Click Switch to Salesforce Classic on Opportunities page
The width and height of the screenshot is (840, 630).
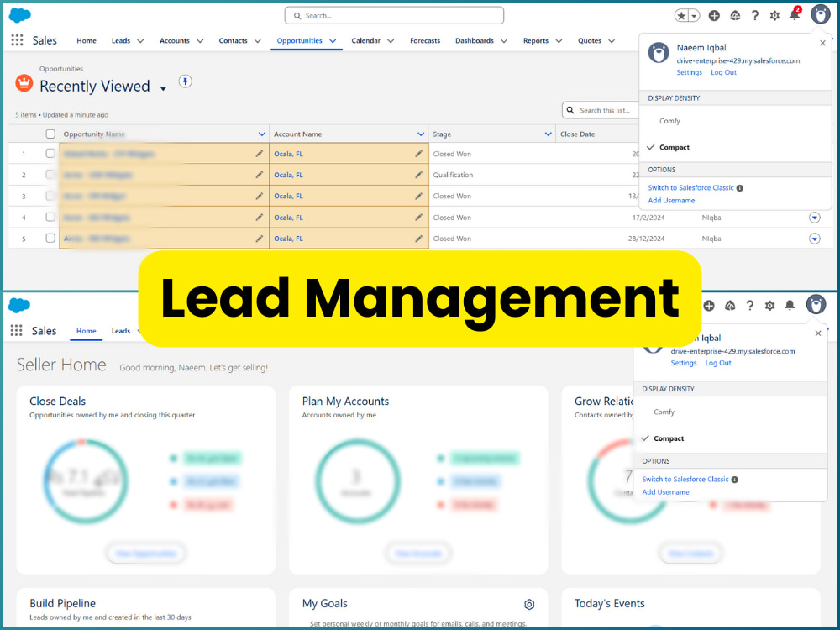pyautogui.click(x=690, y=188)
